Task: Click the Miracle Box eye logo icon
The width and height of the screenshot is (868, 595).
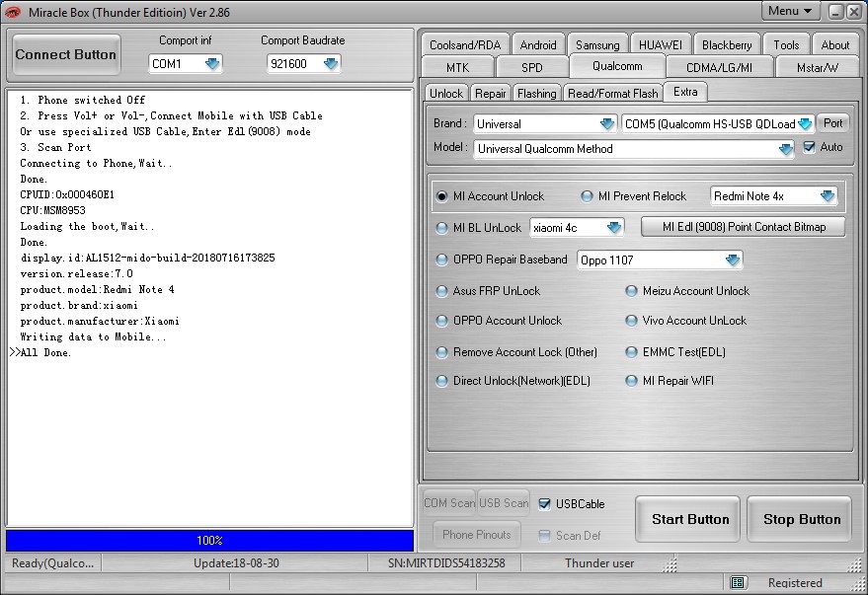Action: [13, 12]
